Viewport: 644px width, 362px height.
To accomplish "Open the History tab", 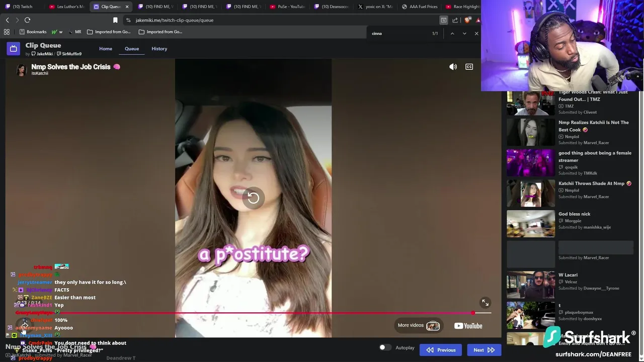I will (x=159, y=49).
